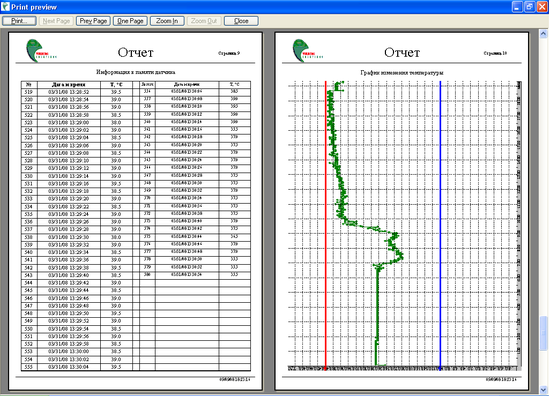The image size is (550, 396).
Task: Go to previous page with Prev Page
Action: (x=93, y=21)
